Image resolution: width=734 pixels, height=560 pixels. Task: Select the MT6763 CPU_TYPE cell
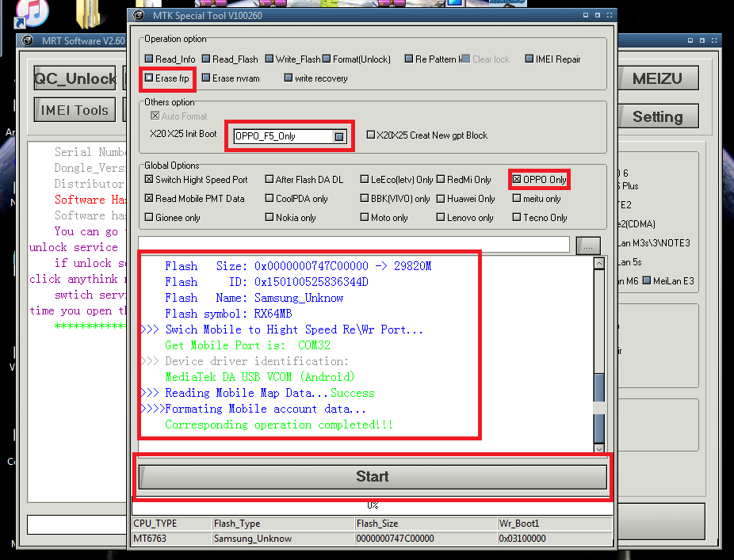coord(172,539)
